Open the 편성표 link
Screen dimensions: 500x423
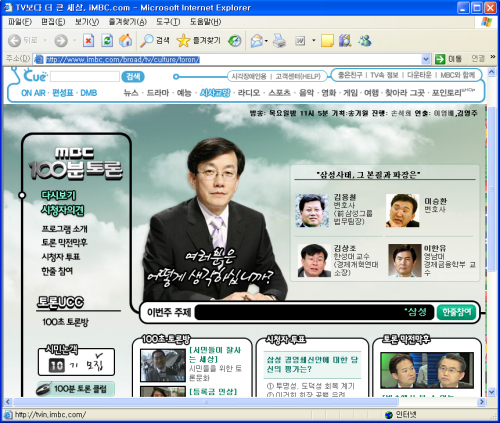pyautogui.click(x=63, y=93)
